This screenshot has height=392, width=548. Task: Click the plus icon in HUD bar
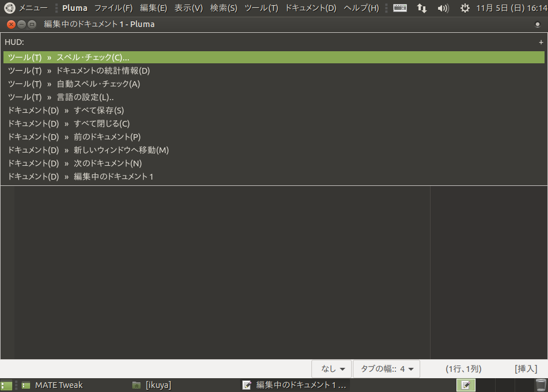click(x=541, y=42)
